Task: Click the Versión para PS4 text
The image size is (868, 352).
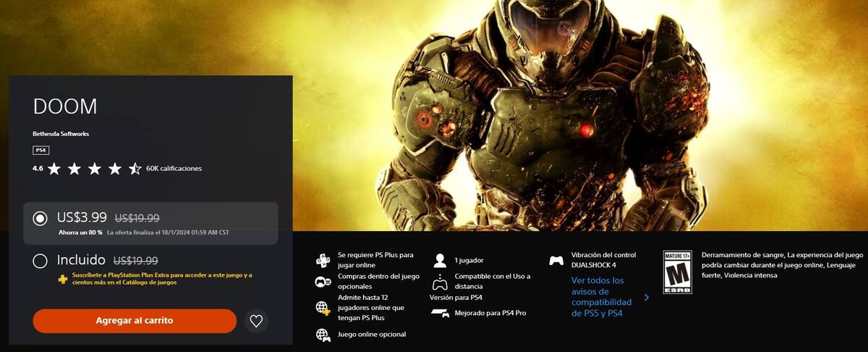Action: [456, 298]
